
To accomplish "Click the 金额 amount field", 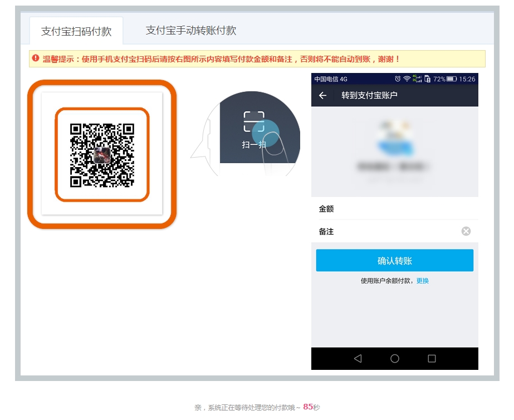I will tap(395, 209).
